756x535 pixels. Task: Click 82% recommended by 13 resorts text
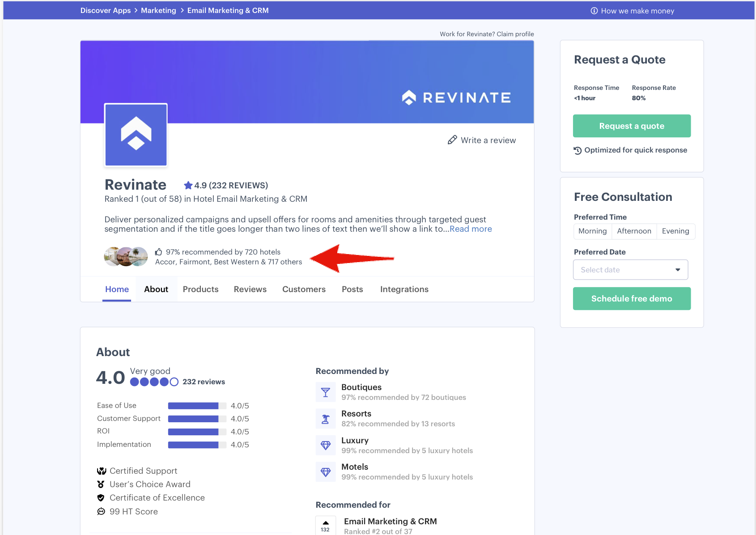(398, 424)
